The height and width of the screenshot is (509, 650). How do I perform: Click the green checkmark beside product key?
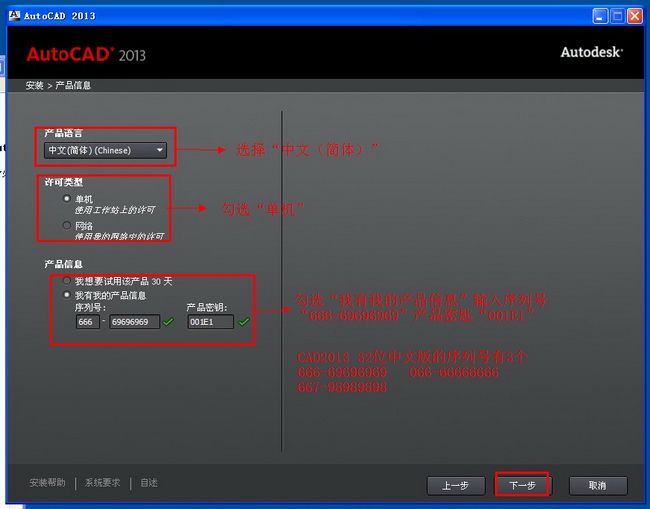coord(244,322)
